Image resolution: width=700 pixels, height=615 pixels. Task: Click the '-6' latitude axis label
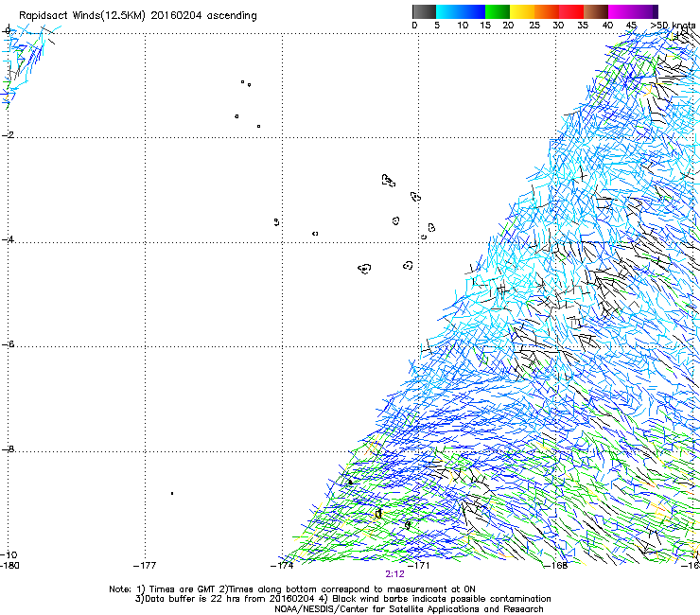[8, 343]
